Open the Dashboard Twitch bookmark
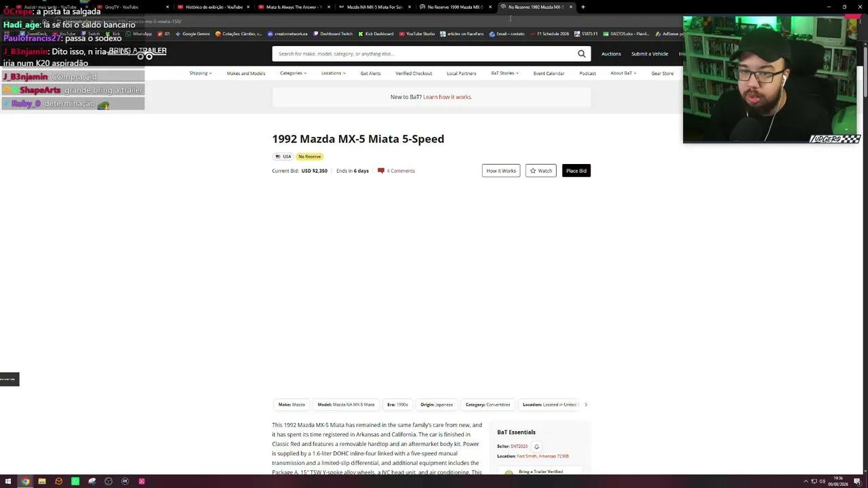The width and height of the screenshot is (868, 488). point(333,34)
